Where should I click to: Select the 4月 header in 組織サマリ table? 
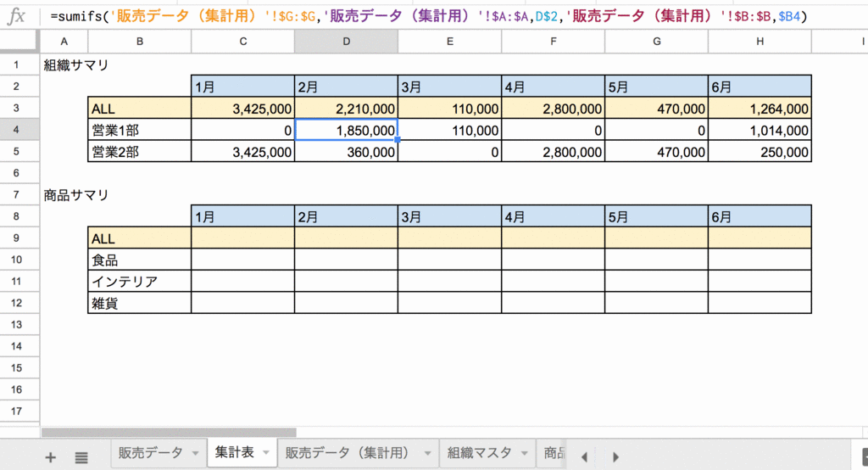(x=553, y=87)
